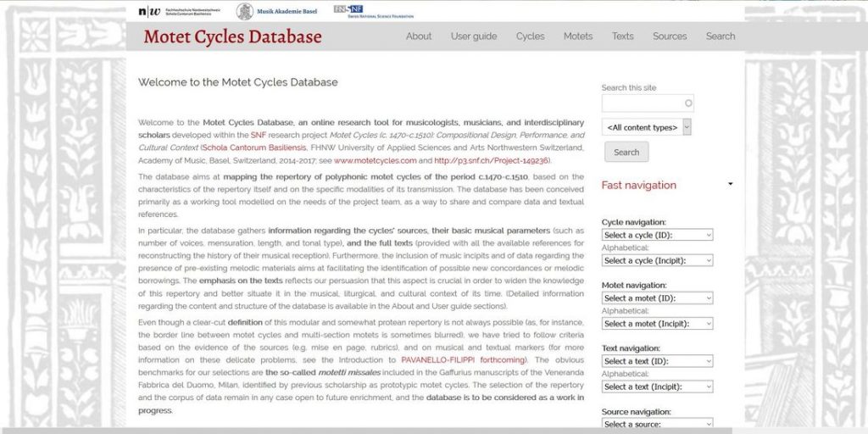The width and height of the screenshot is (868, 434).
Task: Follow the www.motetcycles.com link
Action: (375, 160)
